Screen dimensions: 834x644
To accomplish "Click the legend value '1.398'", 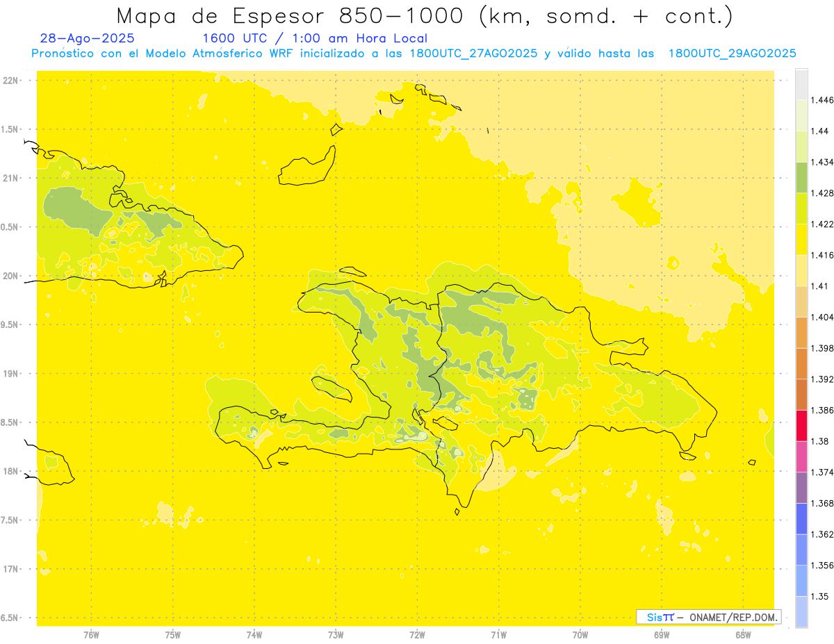I will click(x=823, y=348).
